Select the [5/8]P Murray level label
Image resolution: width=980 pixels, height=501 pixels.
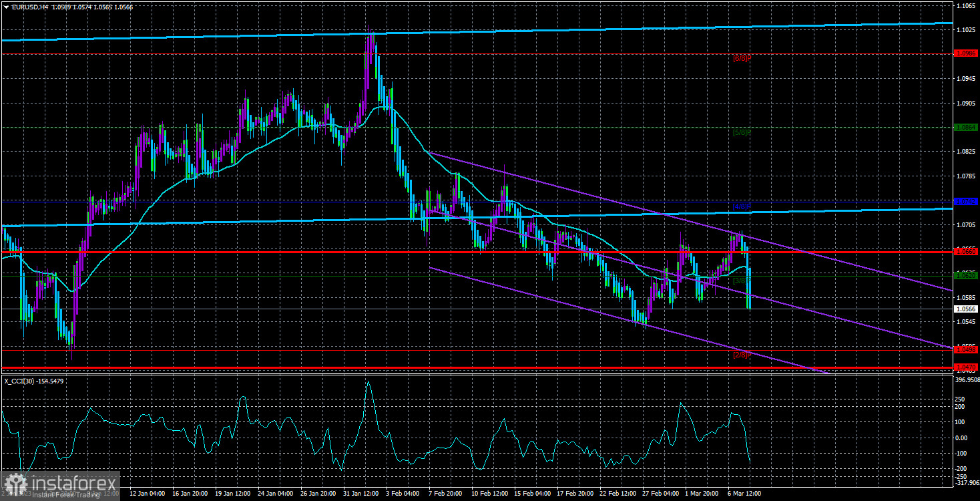click(742, 132)
